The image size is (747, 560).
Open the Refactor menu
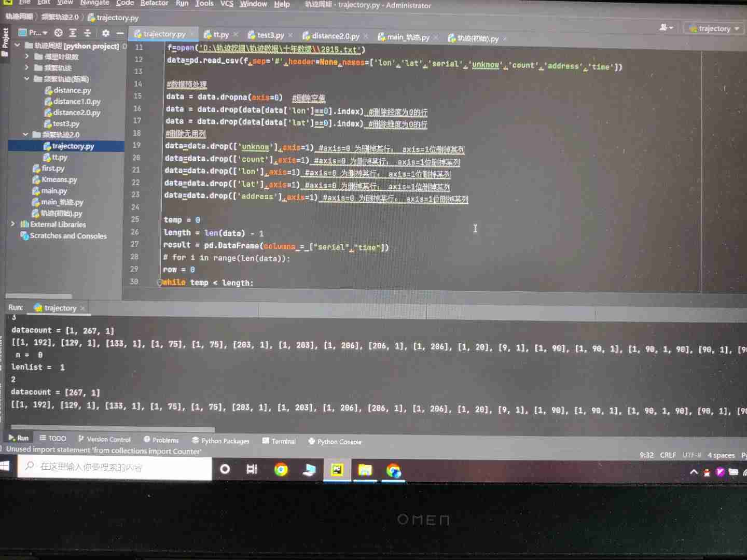point(154,3)
